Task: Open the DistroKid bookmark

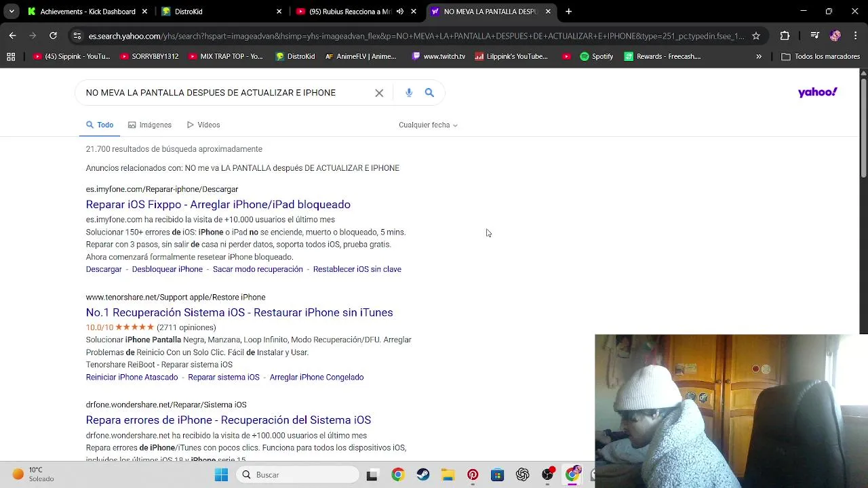Action: point(295,56)
